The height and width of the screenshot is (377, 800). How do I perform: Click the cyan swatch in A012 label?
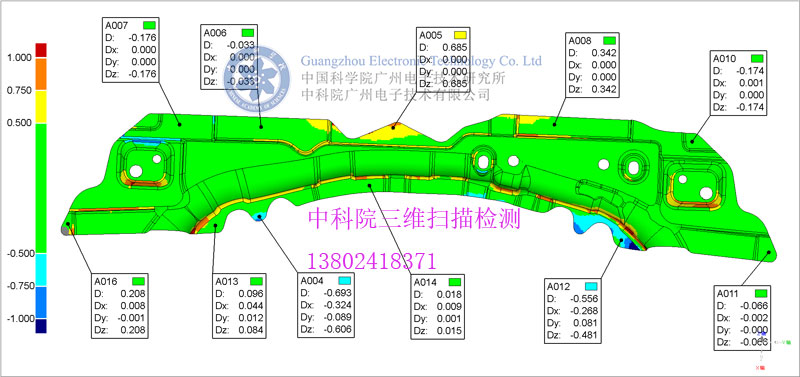click(591, 286)
